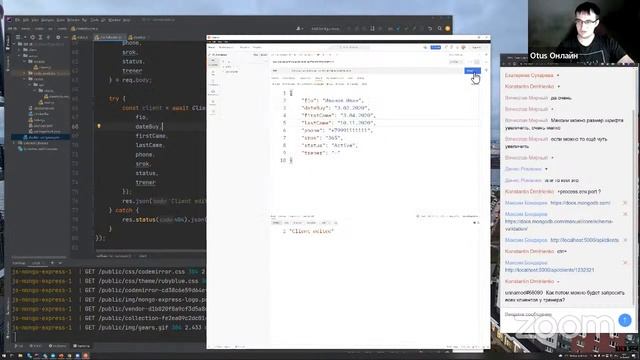
Task: Hide the IDE Project panel using the minus icon
Action: pyautogui.click(x=66, y=37)
